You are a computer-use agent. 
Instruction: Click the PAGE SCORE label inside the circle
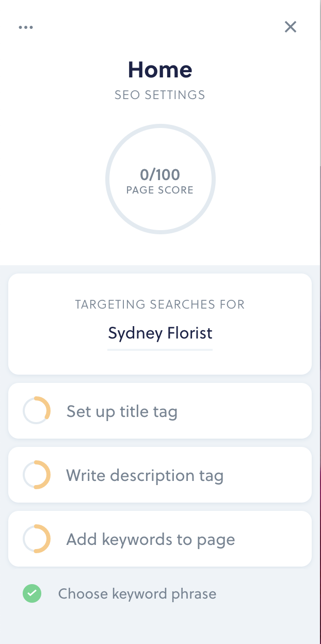pyautogui.click(x=160, y=190)
